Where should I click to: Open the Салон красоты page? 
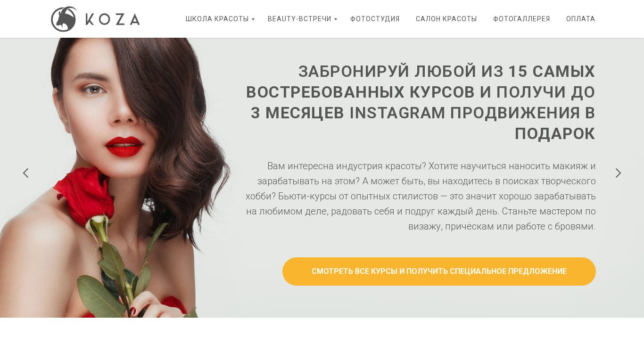tap(446, 19)
